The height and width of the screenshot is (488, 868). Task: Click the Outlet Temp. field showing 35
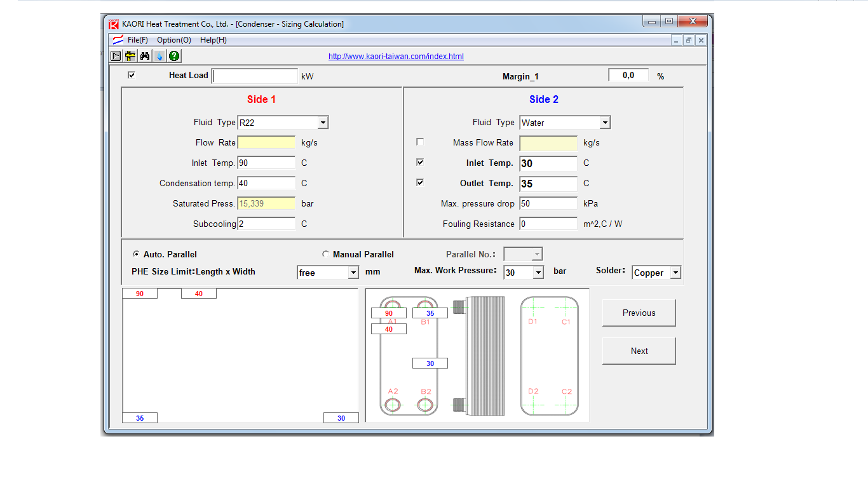(548, 184)
